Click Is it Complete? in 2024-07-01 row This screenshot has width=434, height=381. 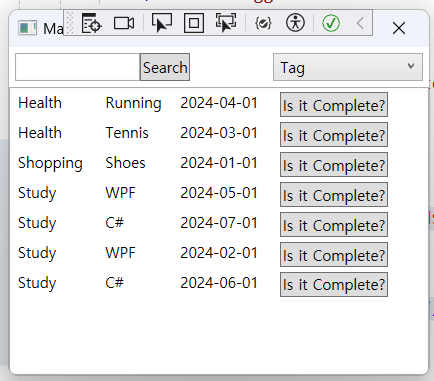click(x=334, y=225)
